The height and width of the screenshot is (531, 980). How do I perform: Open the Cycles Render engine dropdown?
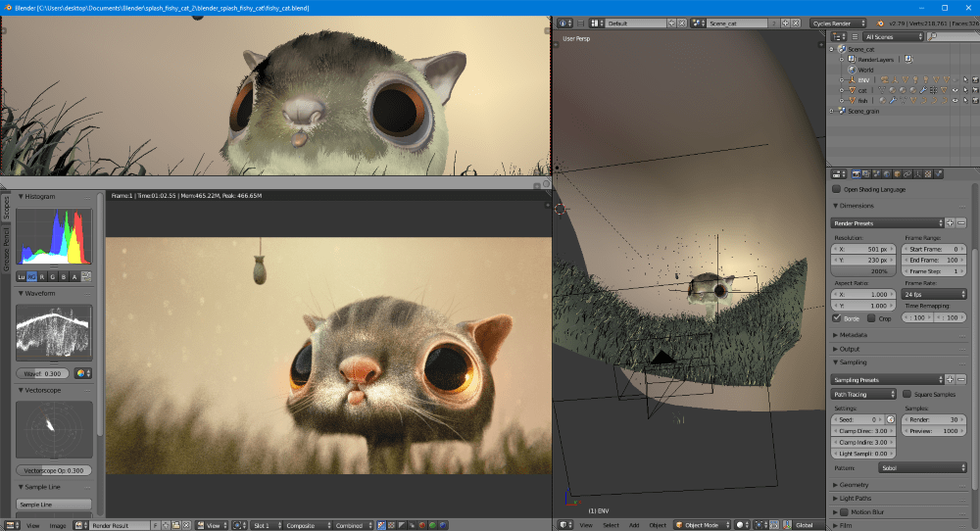(838, 24)
